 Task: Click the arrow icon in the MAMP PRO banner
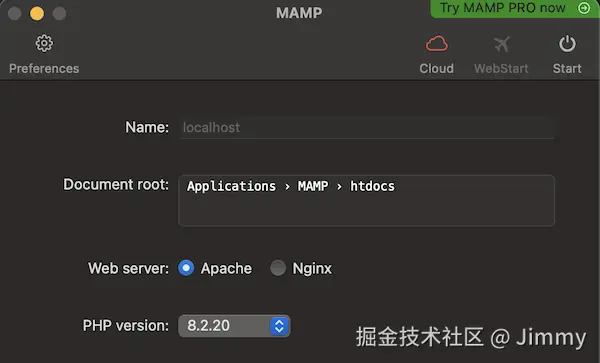[x=584, y=8]
